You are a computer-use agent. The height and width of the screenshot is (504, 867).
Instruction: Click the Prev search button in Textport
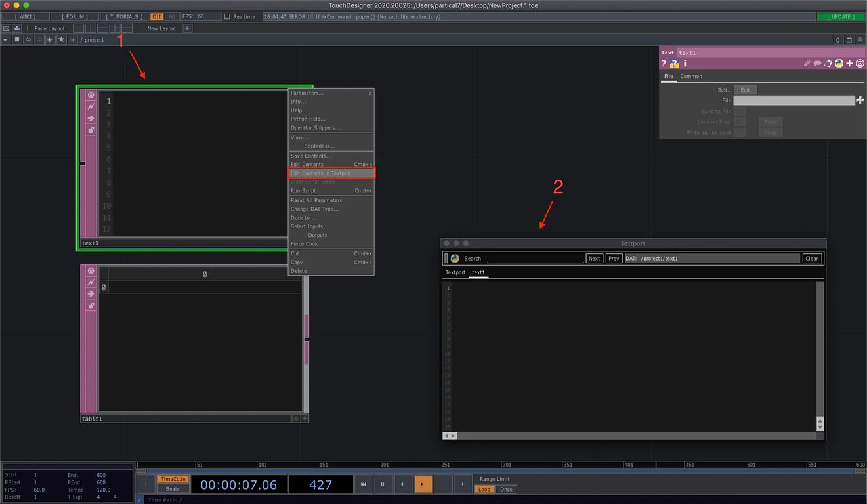pos(614,259)
